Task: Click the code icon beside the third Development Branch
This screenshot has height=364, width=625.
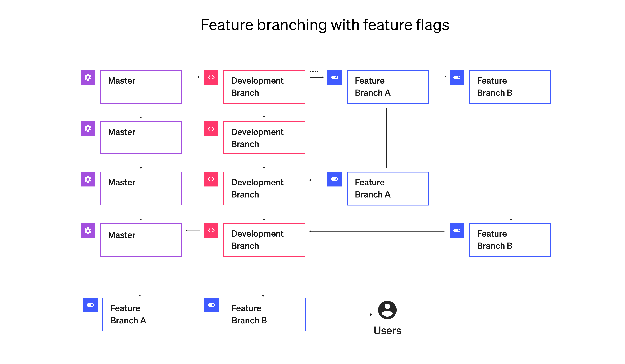Action: (x=211, y=179)
